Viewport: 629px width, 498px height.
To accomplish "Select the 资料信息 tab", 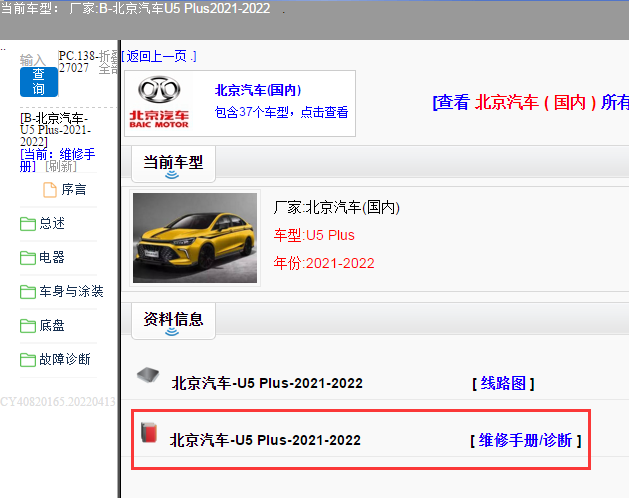I will click(173, 321).
